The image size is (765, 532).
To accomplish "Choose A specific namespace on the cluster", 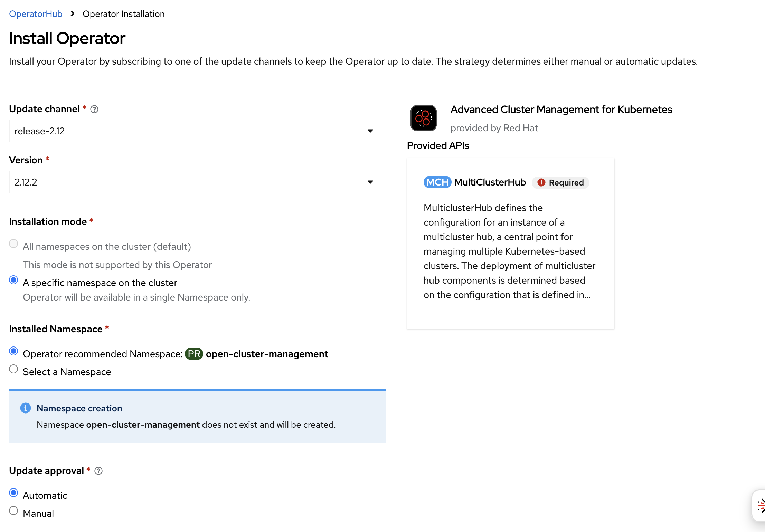I will [x=13, y=280].
